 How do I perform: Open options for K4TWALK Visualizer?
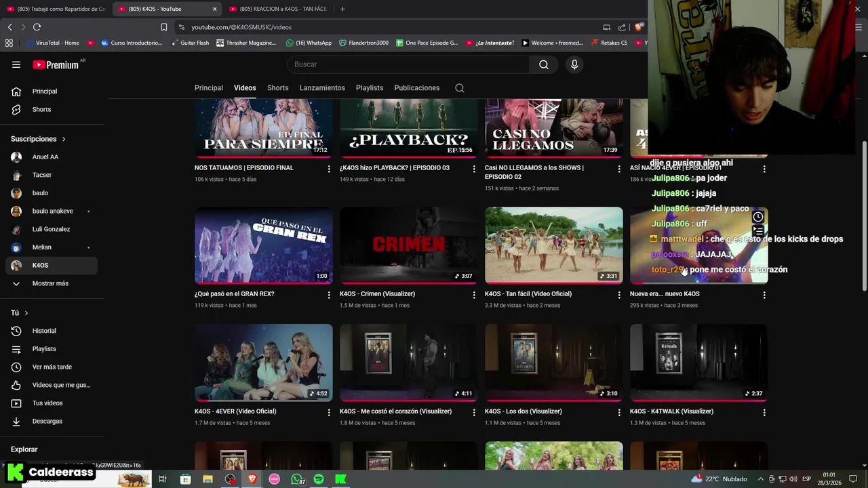coord(764,412)
